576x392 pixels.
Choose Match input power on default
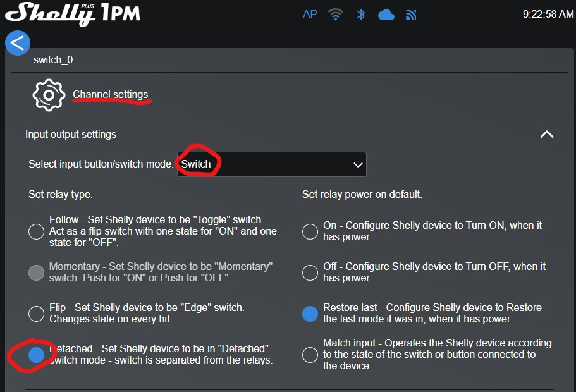(x=310, y=355)
